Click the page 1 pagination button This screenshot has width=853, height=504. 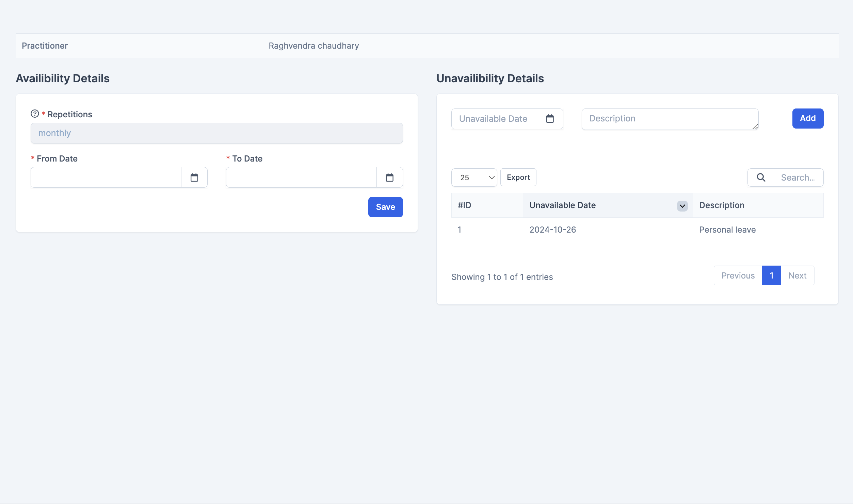771,275
